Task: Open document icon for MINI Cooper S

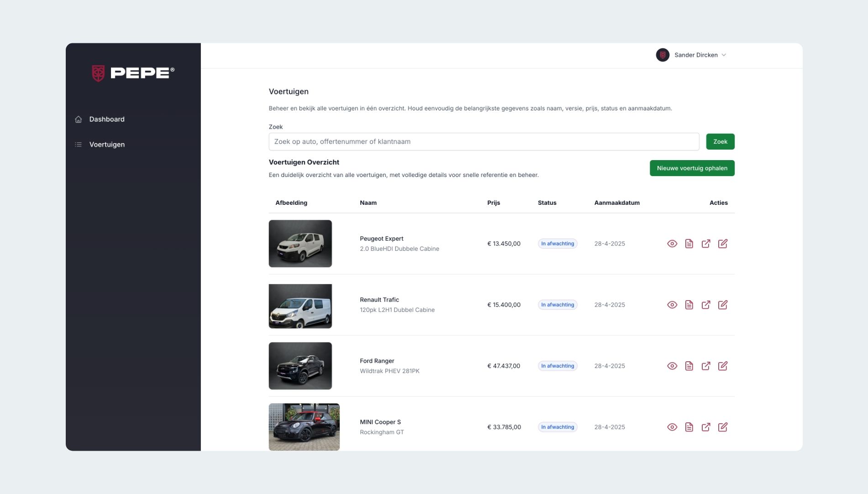Action: 689,427
